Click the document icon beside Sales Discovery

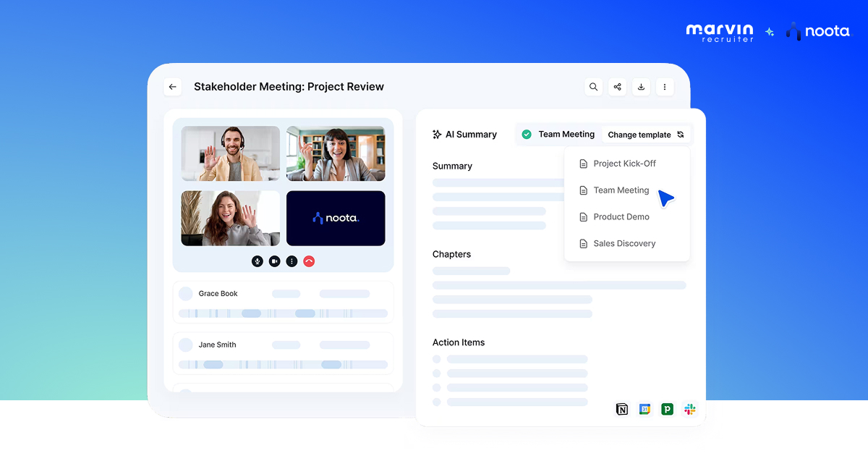pos(584,244)
